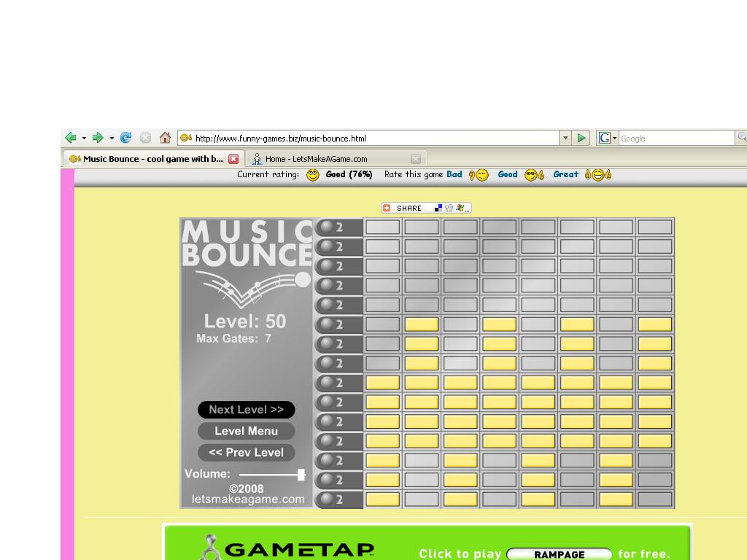Click the Delicious icon beside SHARE
Image resolution: width=747 pixels, height=560 pixels.
pyautogui.click(x=438, y=207)
